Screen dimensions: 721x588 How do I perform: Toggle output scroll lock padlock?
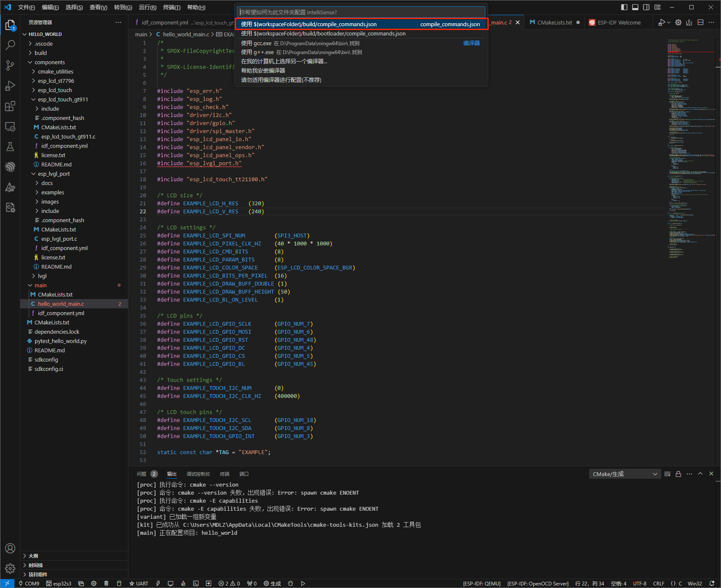coord(678,474)
